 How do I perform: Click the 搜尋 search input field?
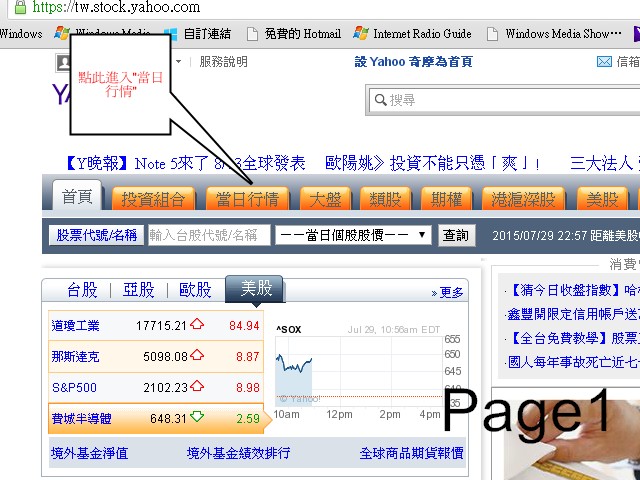504,100
